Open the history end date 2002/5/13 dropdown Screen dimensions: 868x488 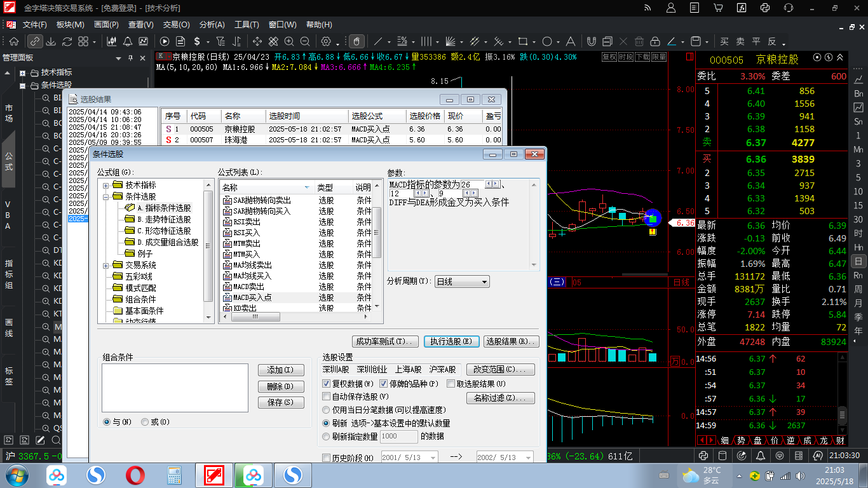point(529,457)
